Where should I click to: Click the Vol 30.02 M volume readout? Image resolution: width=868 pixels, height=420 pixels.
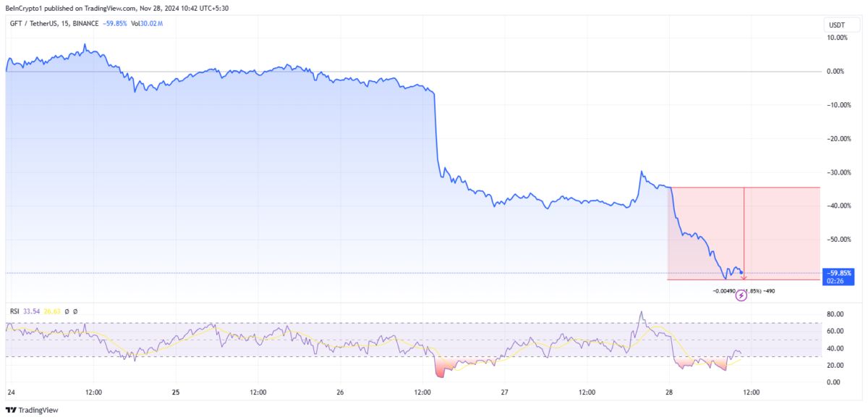148,24
